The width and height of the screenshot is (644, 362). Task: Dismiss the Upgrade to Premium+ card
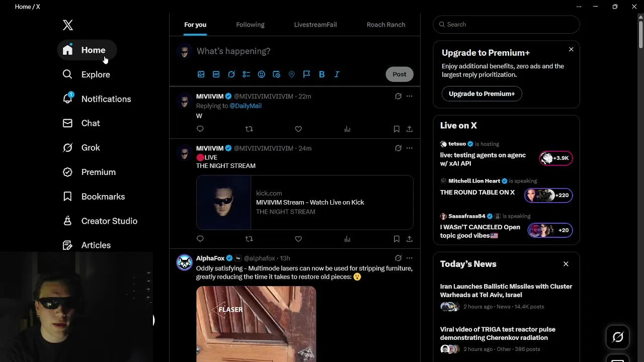click(571, 49)
